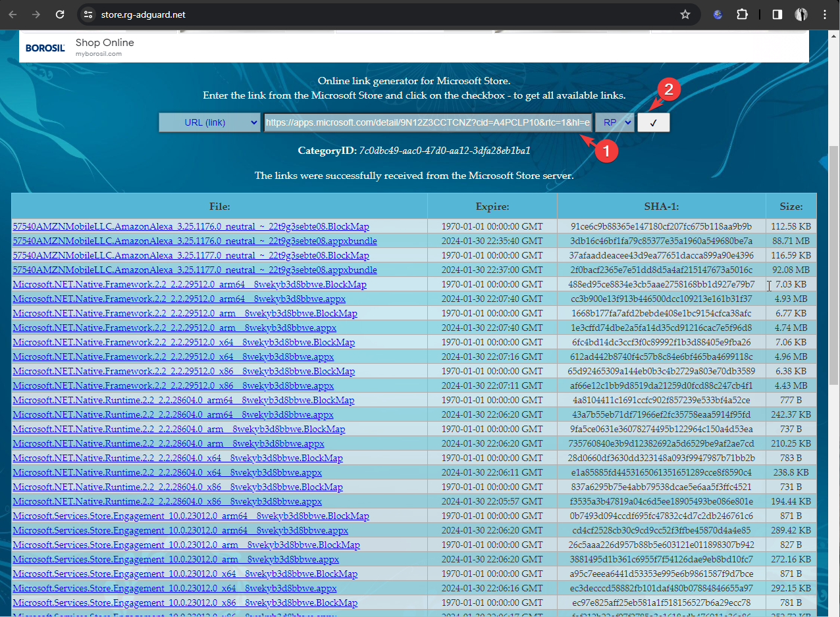Click SHA-1 starting with 91ce6c9b88365e
The height and width of the screenshot is (617, 840).
tap(662, 226)
